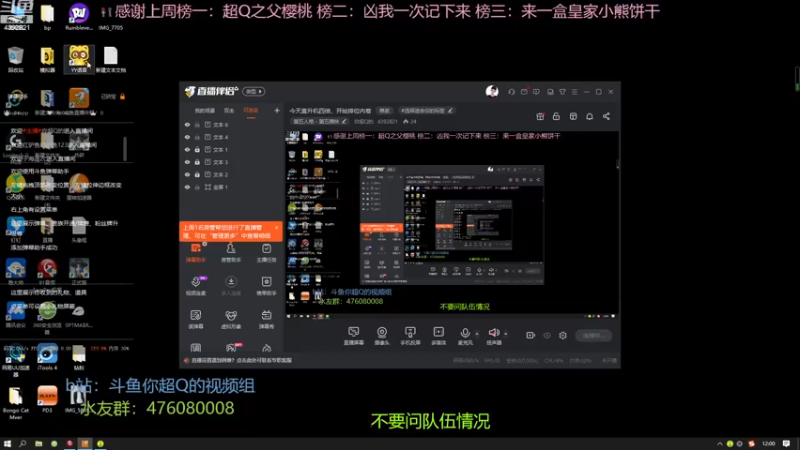This screenshot has height=450, width=800.
Task: Hide the 文本 6 layer
Action: tap(187, 124)
